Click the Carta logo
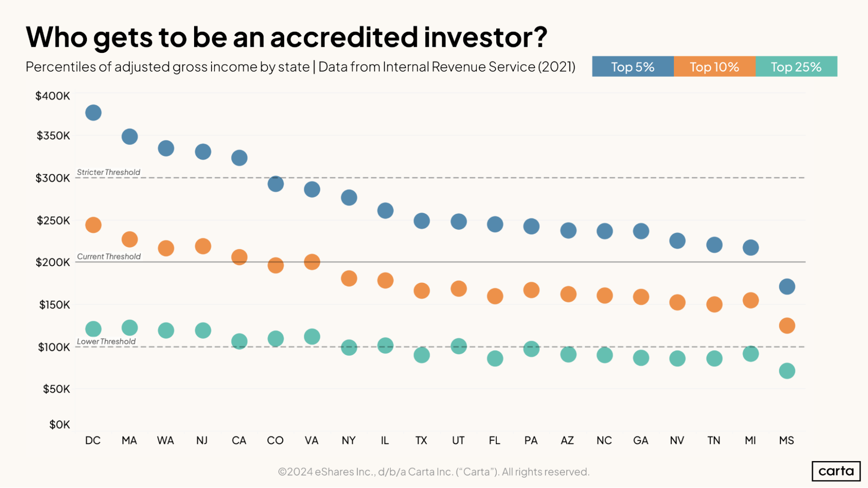 click(x=836, y=471)
